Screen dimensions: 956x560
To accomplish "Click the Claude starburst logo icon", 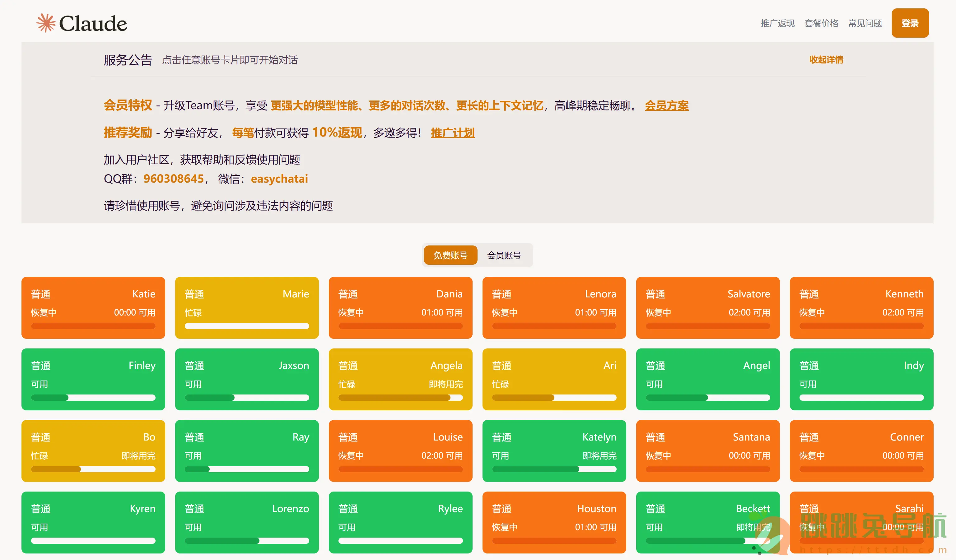I will tap(46, 23).
